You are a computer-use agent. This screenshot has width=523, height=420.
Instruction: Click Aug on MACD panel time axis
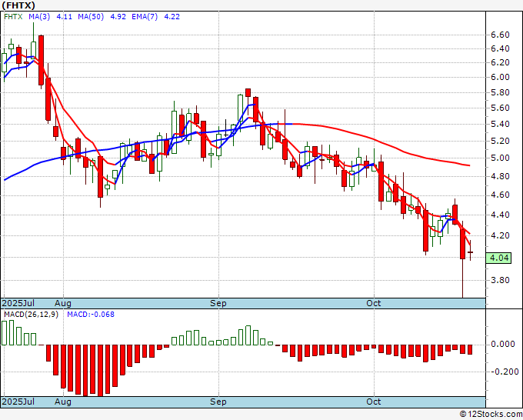pos(63,402)
